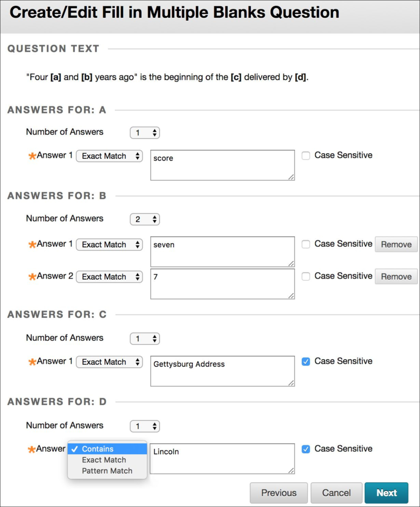The width and height of the screenshot is (420, 507).
Task: Click the Next button
Action: (x=387, y=493)
